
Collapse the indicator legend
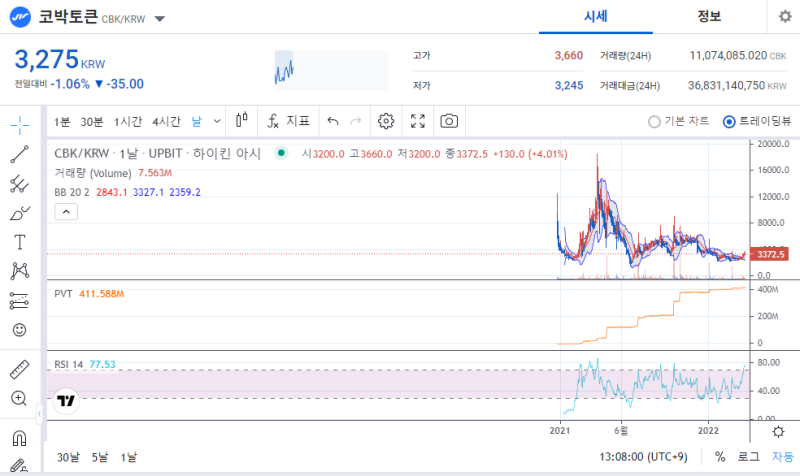coord(66,211)
